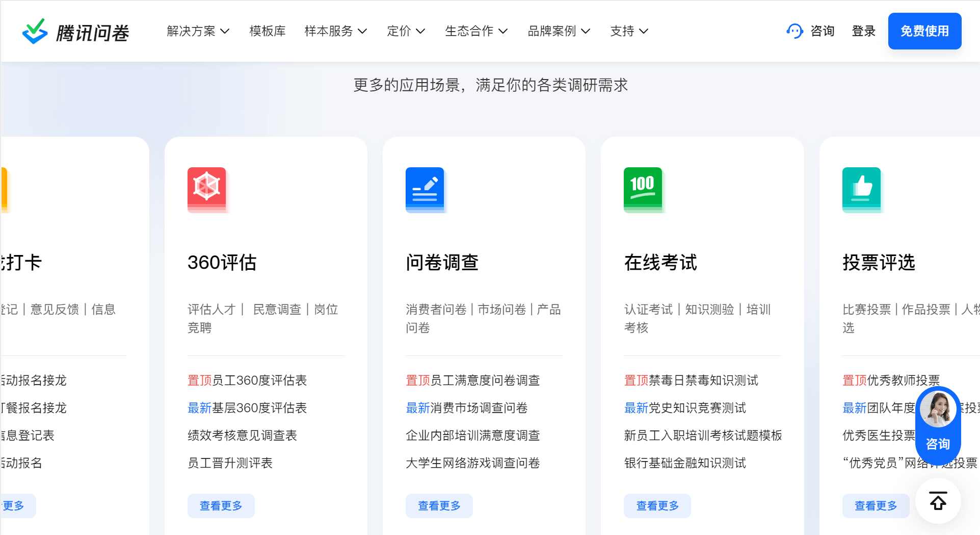The width and height of the screenshot is (980, 535).
Task: Click 查看更多 under 投票评选
Action: click(876, 505)
